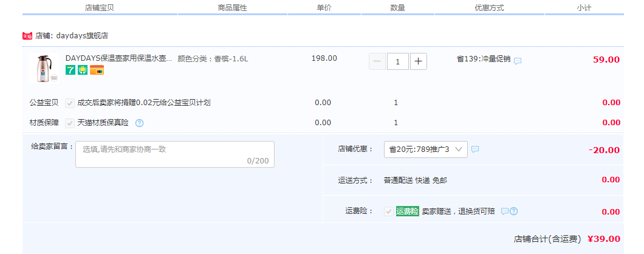Click the 单价 column header
This screenshot has width=644, height=254.
pos(324,8)
